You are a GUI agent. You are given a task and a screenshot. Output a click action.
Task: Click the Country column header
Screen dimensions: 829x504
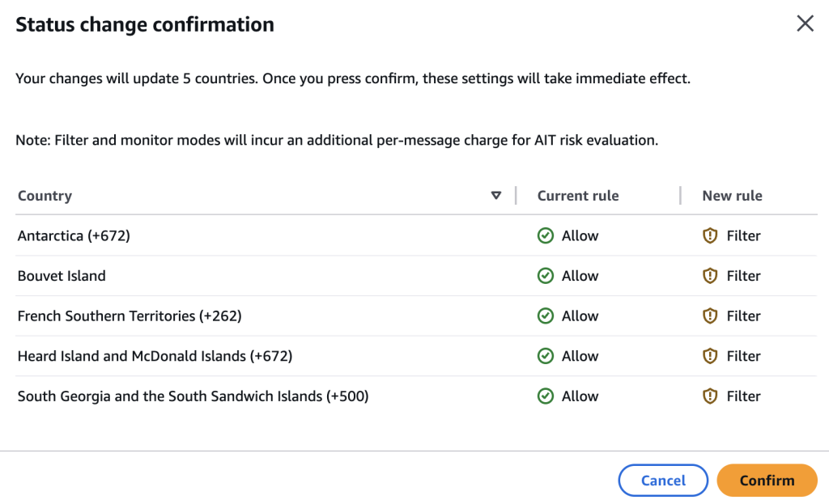pyautogui.click(x=45, y=196)
